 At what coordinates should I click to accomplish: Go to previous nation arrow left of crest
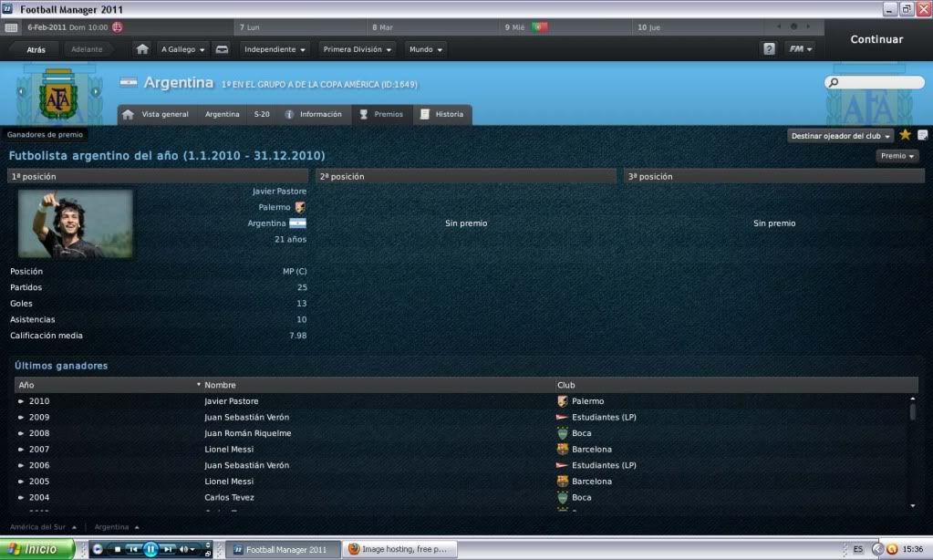21,91
